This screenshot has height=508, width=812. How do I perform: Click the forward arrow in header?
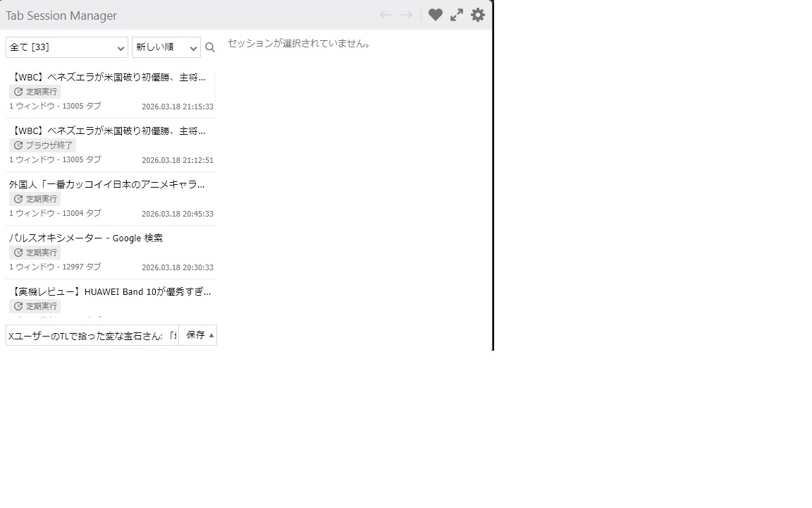[407, 15]
